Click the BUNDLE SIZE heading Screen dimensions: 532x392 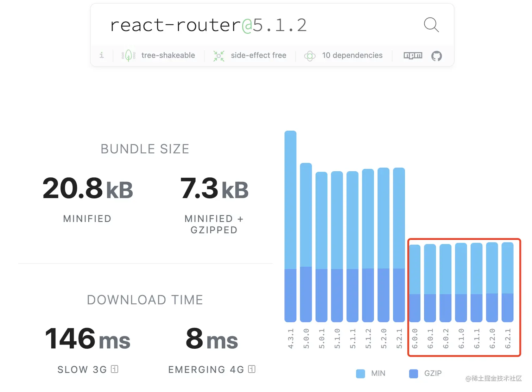(145, 149)
